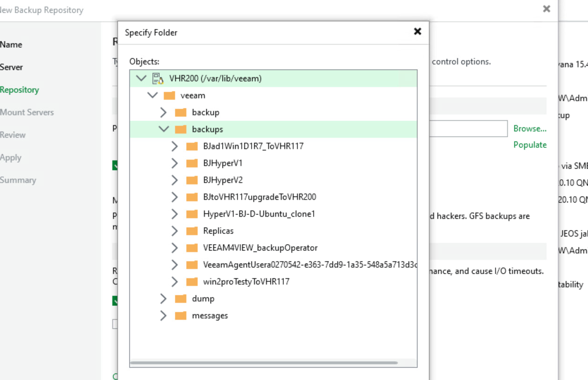
Task: Click the VHR200 Linux server icon
Action: [157, 79]
